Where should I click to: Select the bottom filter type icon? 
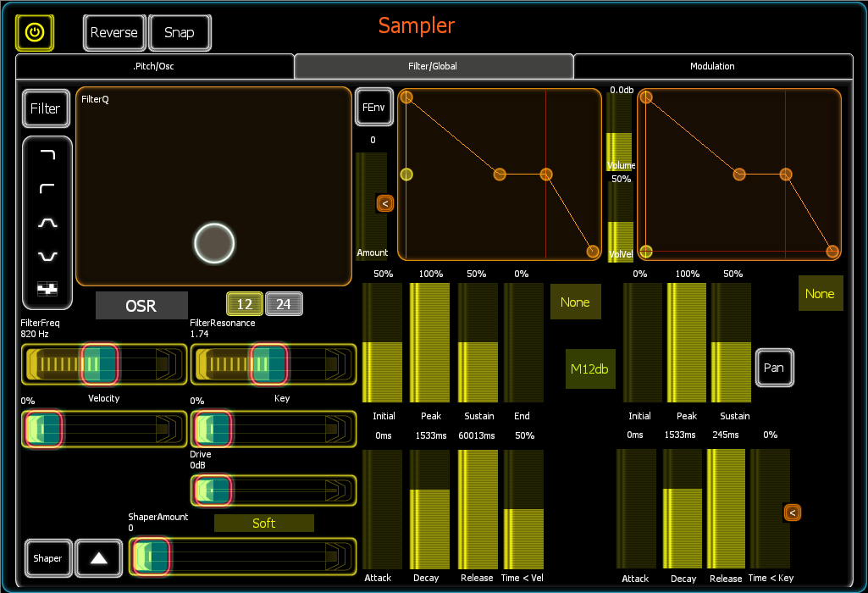(x=47, y=289)
